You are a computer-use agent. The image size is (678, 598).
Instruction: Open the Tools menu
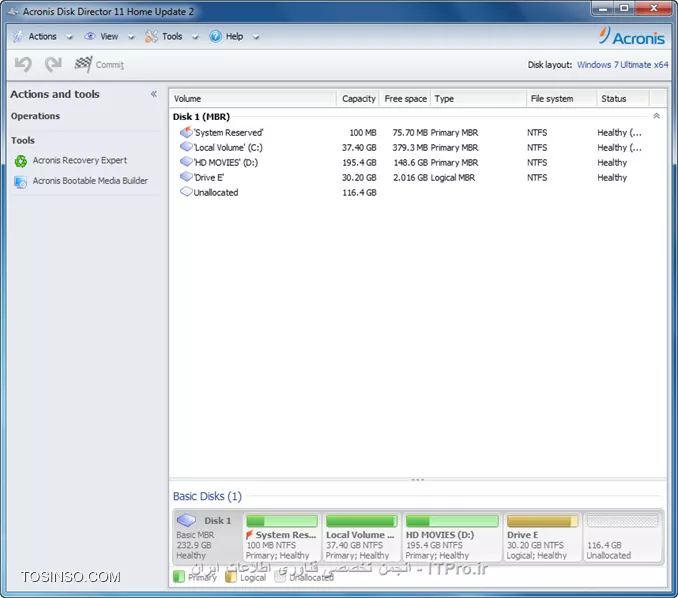point(172,37)
